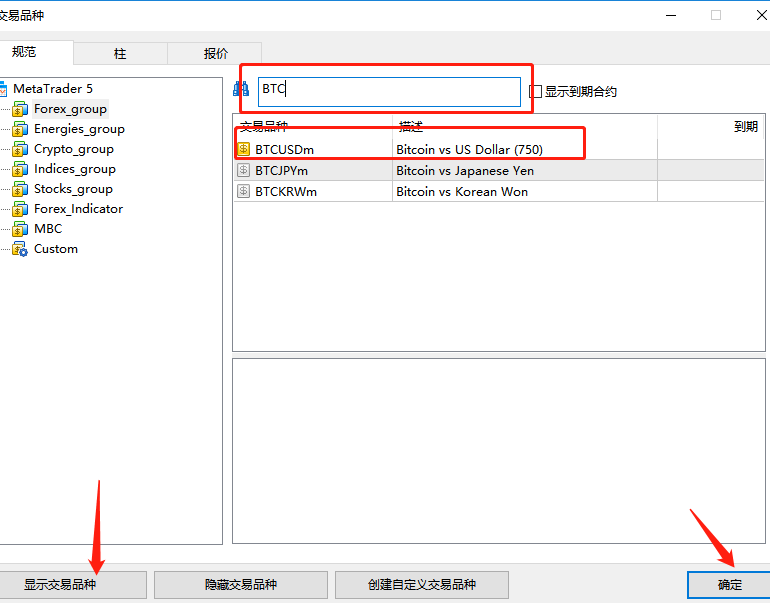Select the MetaTrader 5 root node

(x=53, y=89)
